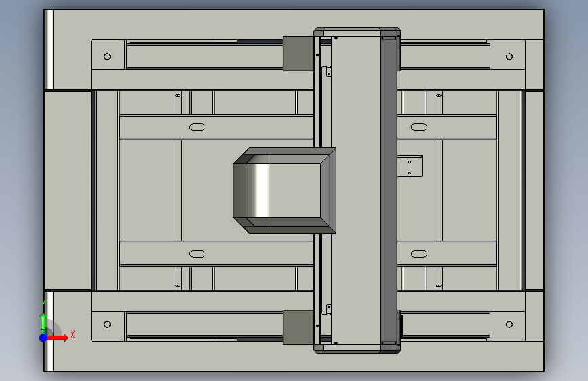Select the top-left corner bolt hole
The image size is (588, 381).
point(107,57)
